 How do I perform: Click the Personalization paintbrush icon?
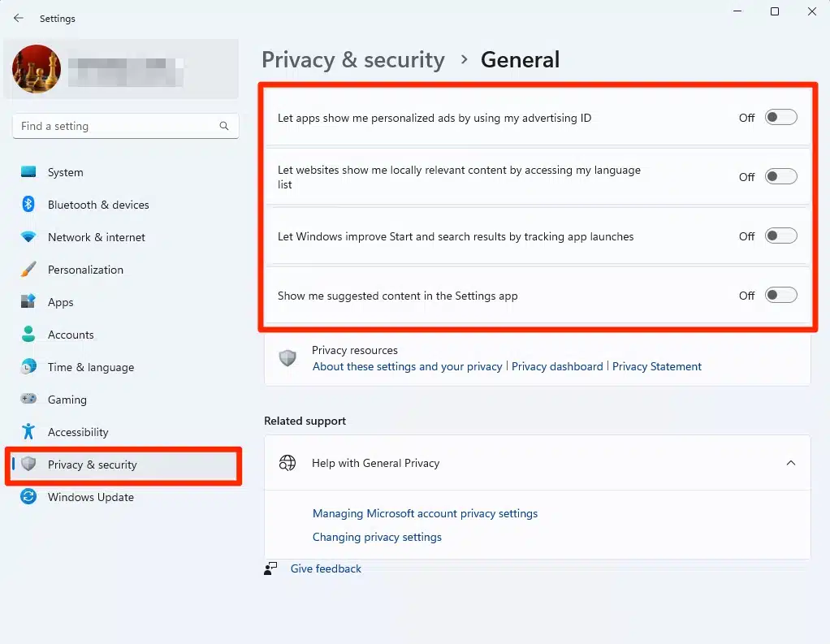coord(28,270)
